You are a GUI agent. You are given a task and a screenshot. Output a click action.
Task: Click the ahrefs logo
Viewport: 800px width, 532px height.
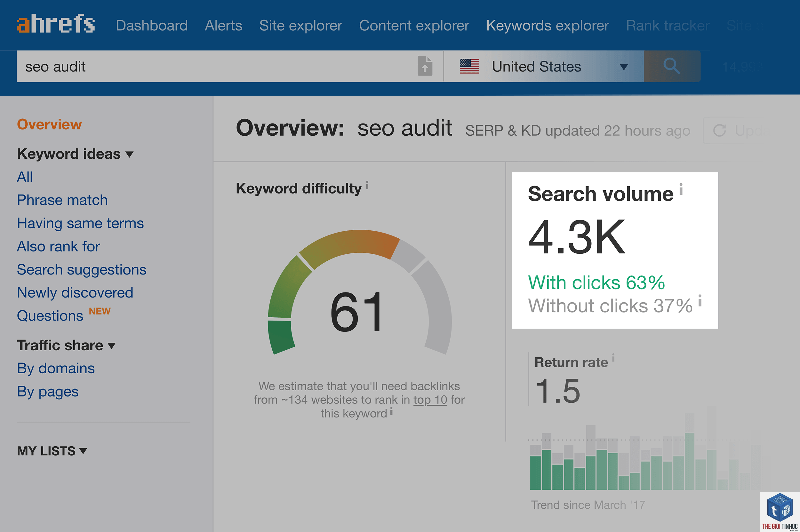coord(56,24)
